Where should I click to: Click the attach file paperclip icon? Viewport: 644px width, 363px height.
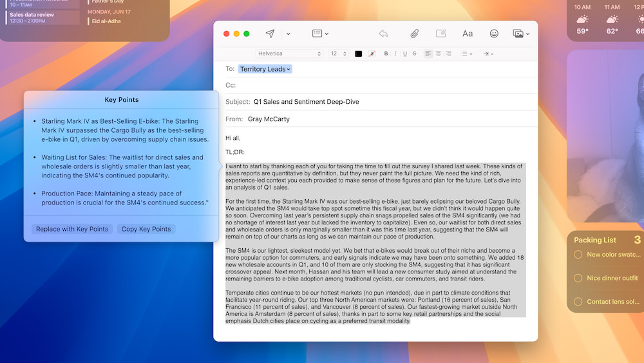click(x=415, y=34)
